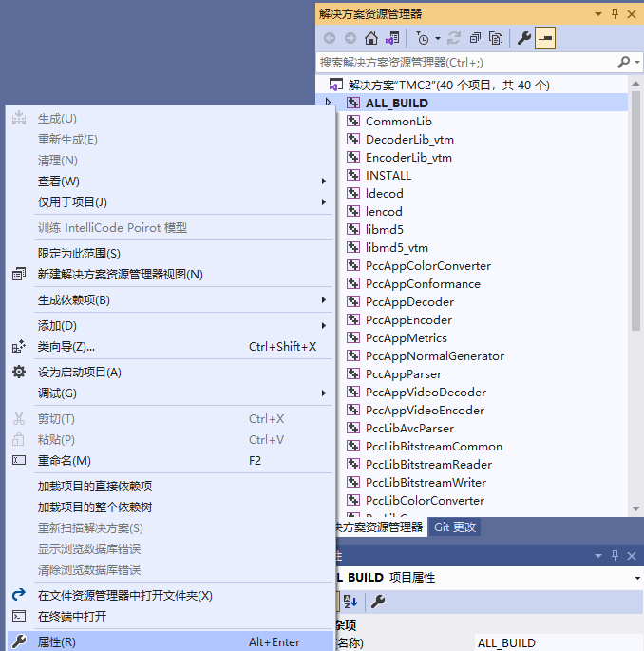Sort properties alphabetically with A-Z icon
The image size is (644, 651).
[x=350, y=602]
